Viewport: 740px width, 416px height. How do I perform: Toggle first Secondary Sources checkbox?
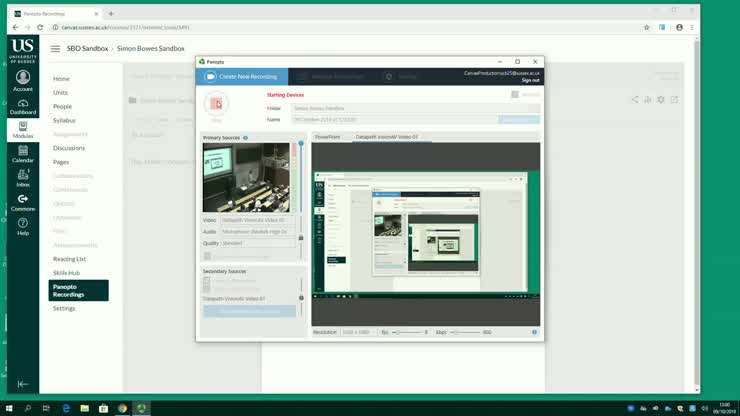pos(206,280)
